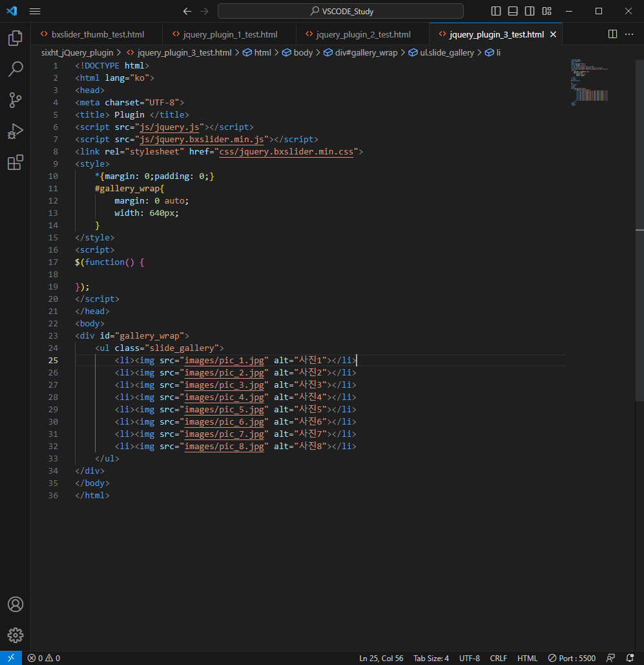Screen dimensions: 644x665
Task: Toggle the primary side bar layout icon
Action: 495,11
